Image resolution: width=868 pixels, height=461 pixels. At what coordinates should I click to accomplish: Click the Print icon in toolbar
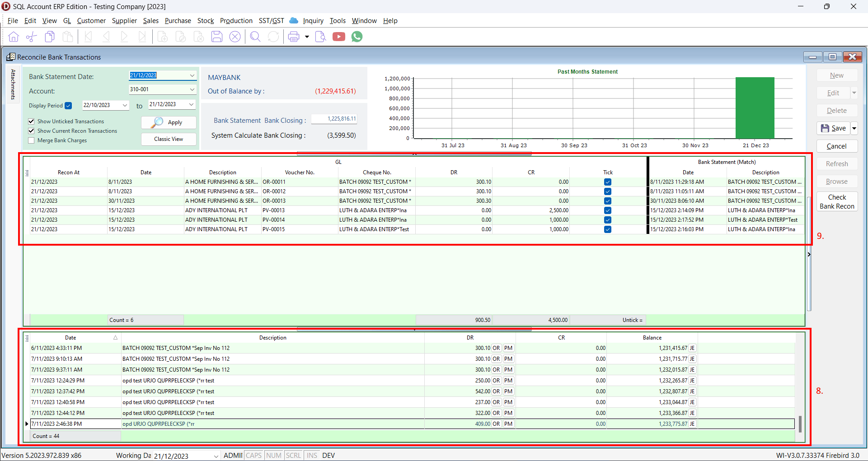pyautogui.click(x=294, y=37)
